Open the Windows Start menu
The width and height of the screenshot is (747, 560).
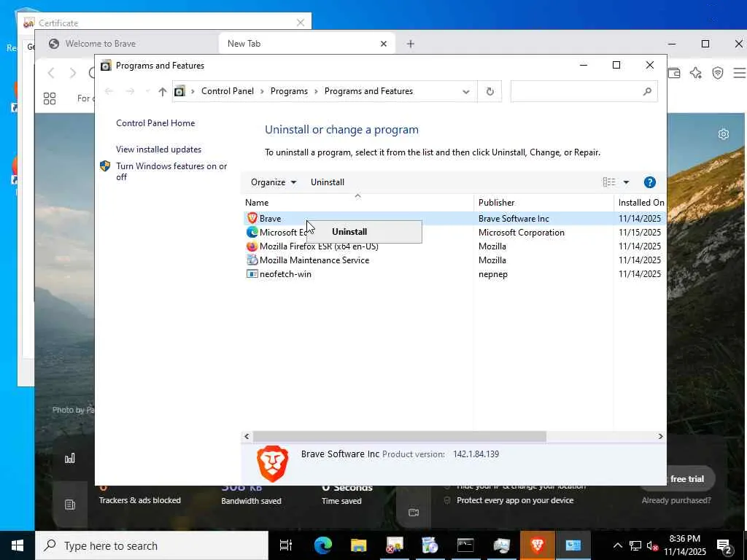18,545
